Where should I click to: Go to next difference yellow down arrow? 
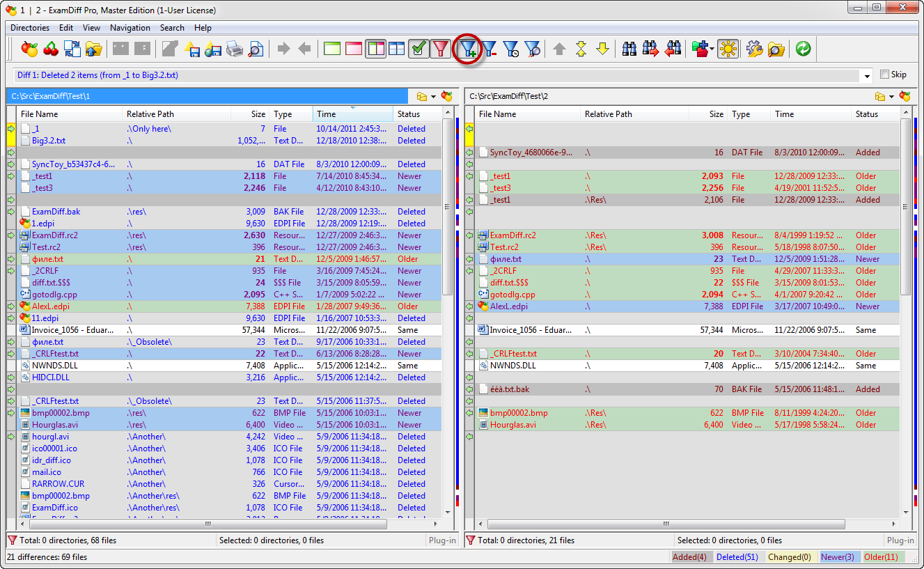602,49
